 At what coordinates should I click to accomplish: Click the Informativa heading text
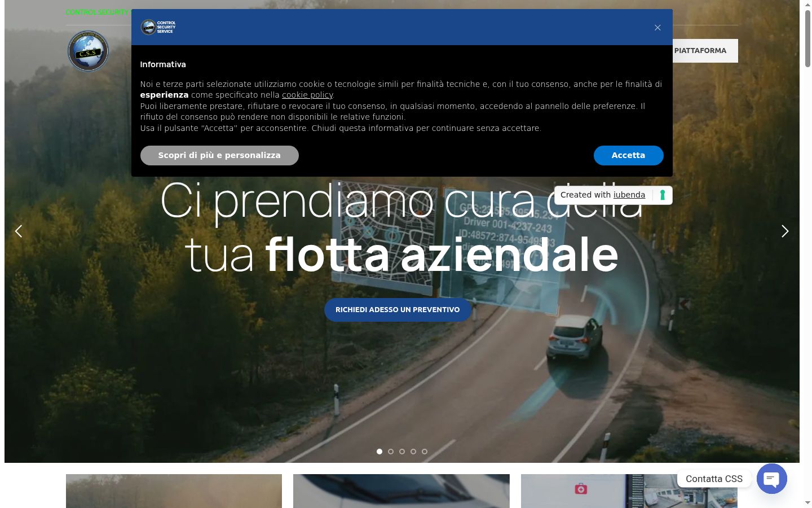click(x=163, y=64)
